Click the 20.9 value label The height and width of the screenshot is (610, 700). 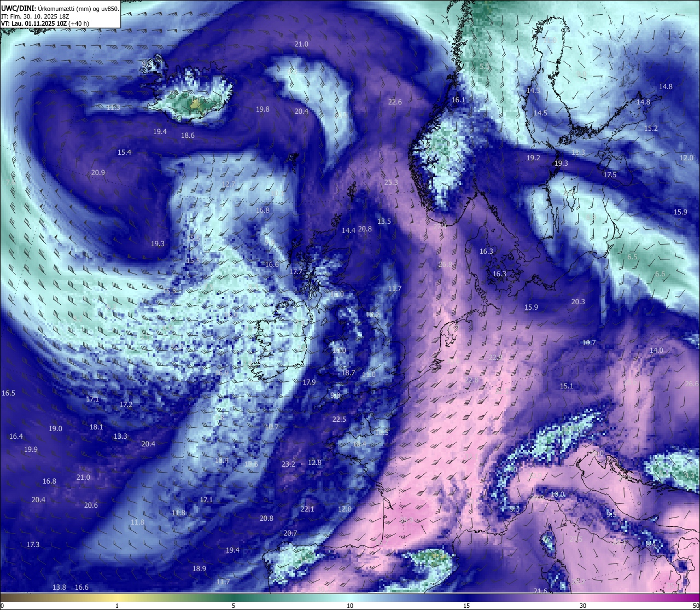[98, 172]
